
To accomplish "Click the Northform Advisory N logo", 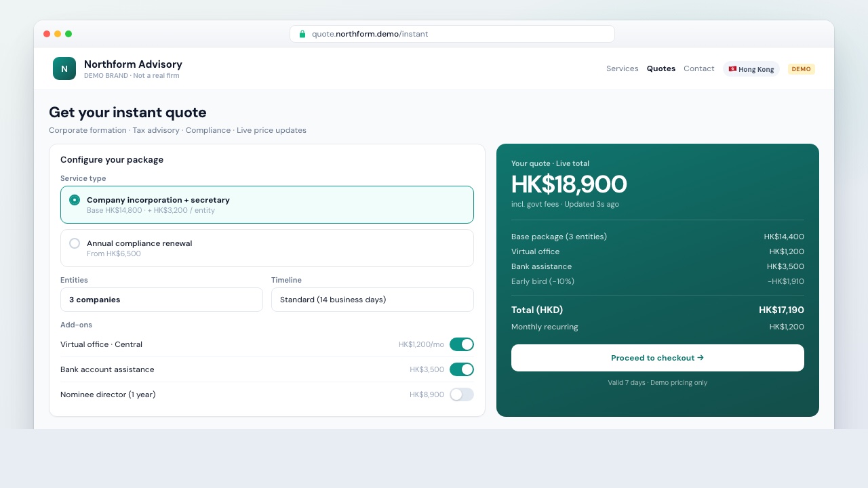I will tap(64, 68).
